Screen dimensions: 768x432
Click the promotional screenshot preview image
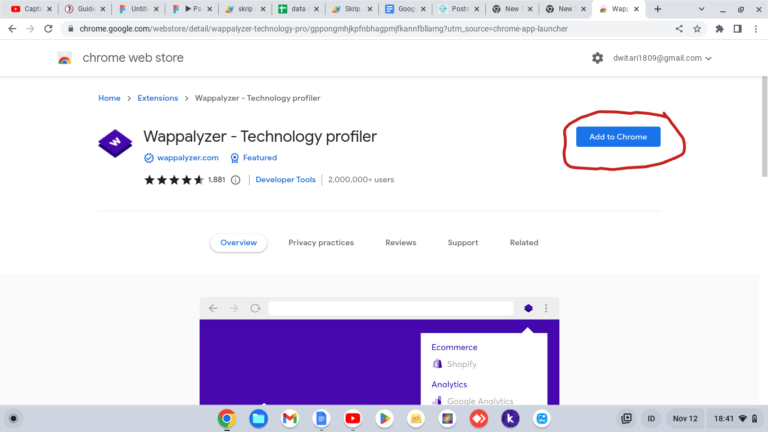tap(379, 351)
